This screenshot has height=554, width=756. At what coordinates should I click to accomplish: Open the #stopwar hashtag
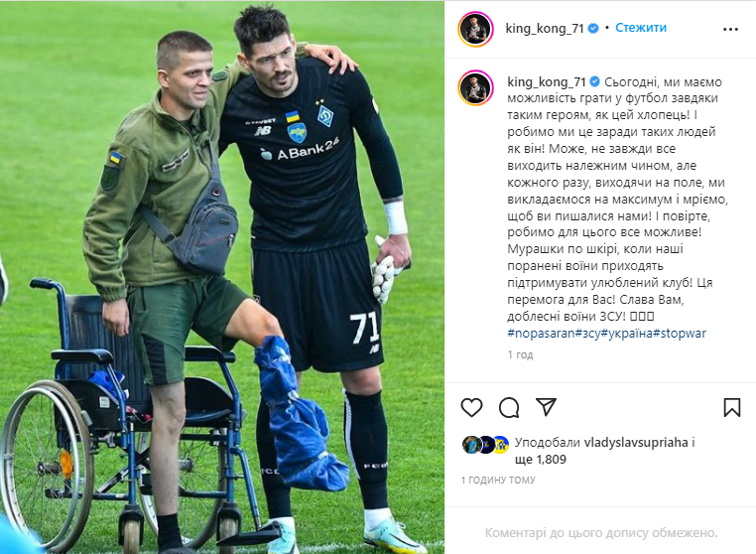coord(680,333)
